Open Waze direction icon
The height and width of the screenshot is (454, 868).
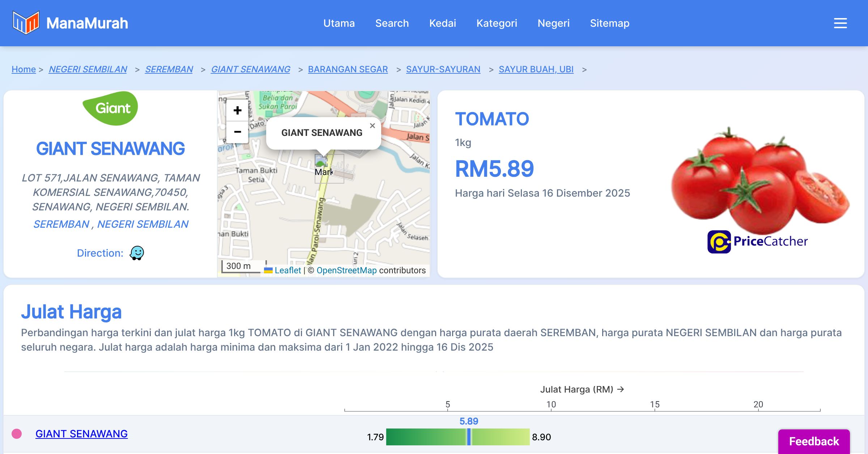(x=137, y=253)
